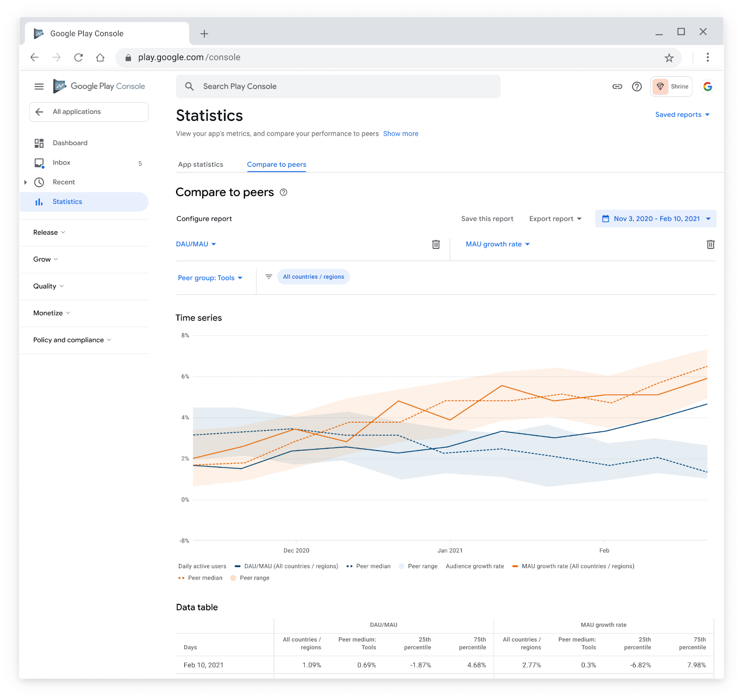Open the Export report dropdown
Viewport: 743px width, 700px height.
[555, 219]
